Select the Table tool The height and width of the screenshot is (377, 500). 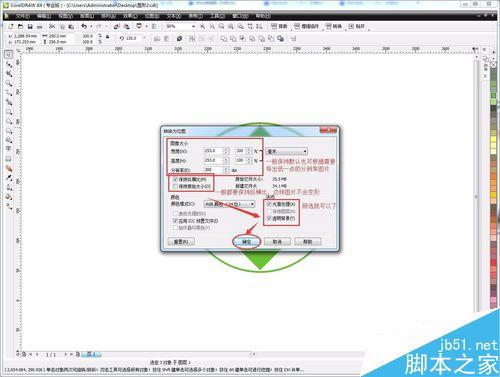point(9,159)
